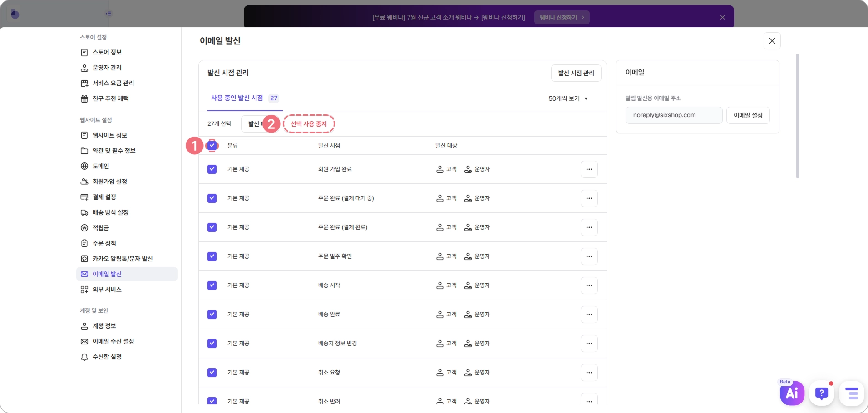Toggle the select-all checkbox in header
This screenshot has height=413, width=868.
point(212,145)
